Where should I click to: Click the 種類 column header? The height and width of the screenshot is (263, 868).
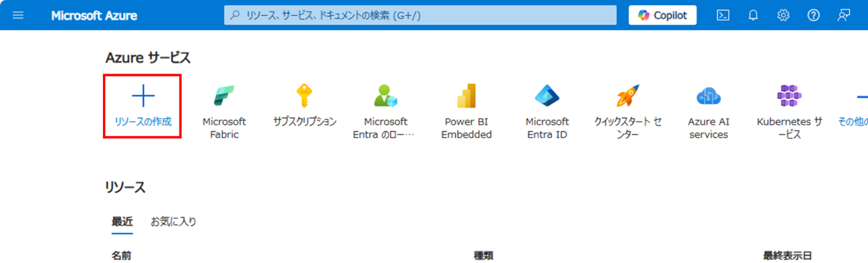(484, 255)
